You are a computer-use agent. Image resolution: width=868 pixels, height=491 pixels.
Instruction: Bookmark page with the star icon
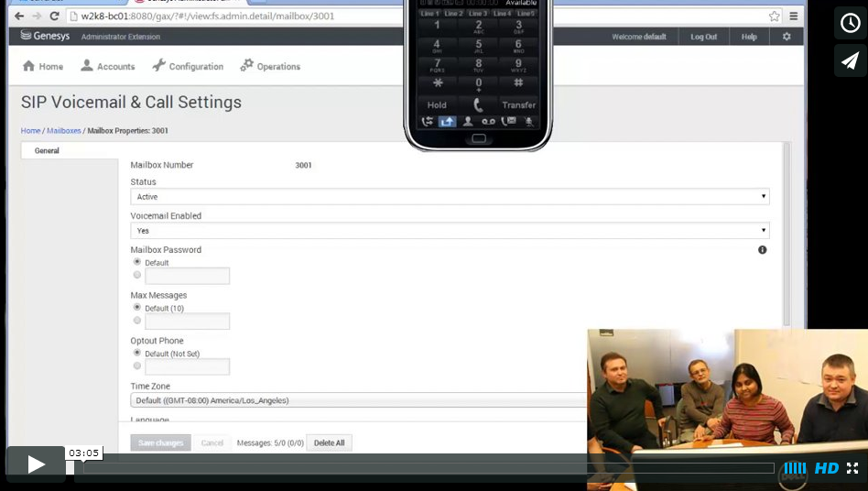tap(775, 16)
